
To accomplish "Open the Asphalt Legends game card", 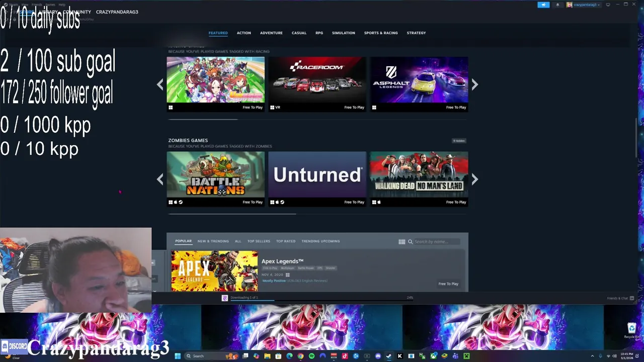I will pos(419,84).
